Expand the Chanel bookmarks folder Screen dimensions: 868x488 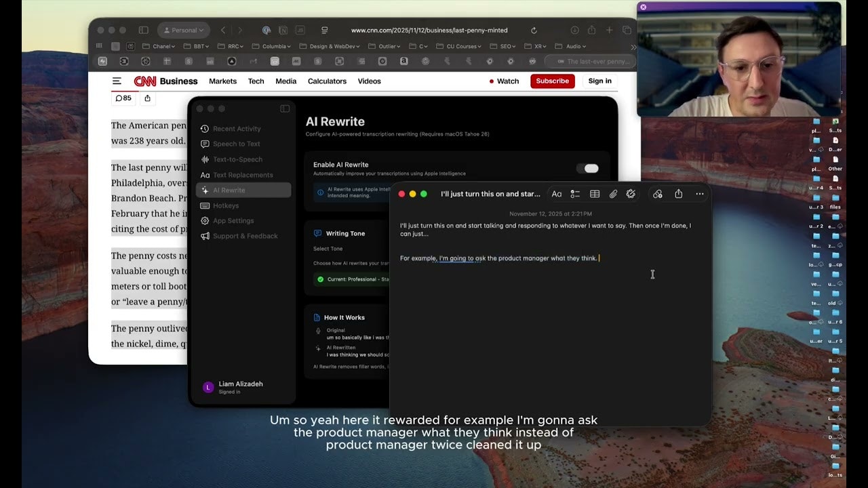(159, 46)
